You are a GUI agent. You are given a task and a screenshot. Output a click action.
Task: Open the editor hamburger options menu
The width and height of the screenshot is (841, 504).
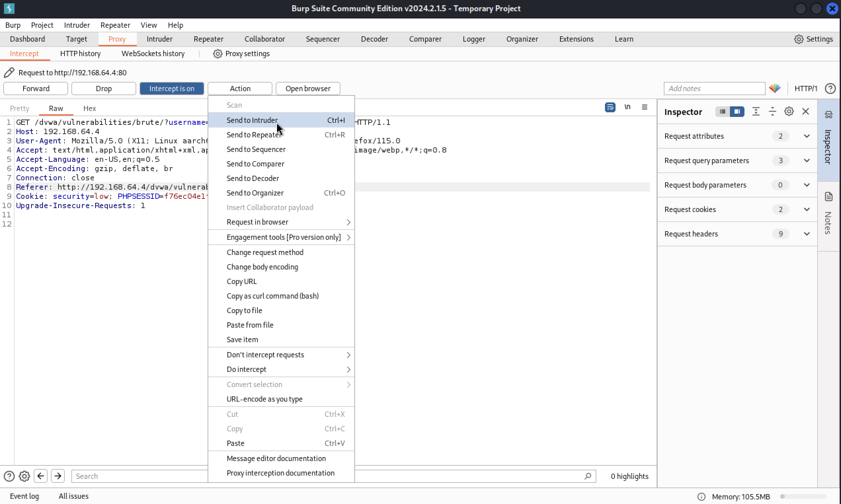(x=644, y=107)
